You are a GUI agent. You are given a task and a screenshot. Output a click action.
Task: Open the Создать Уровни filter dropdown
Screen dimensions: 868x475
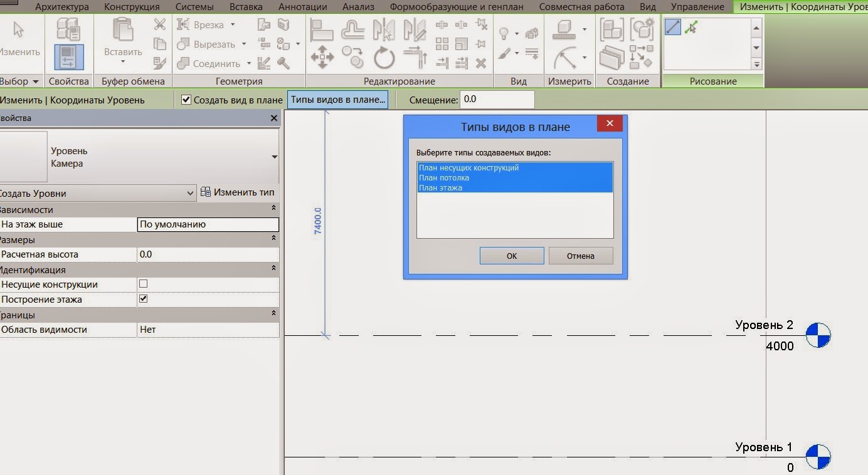pos(191,194)
